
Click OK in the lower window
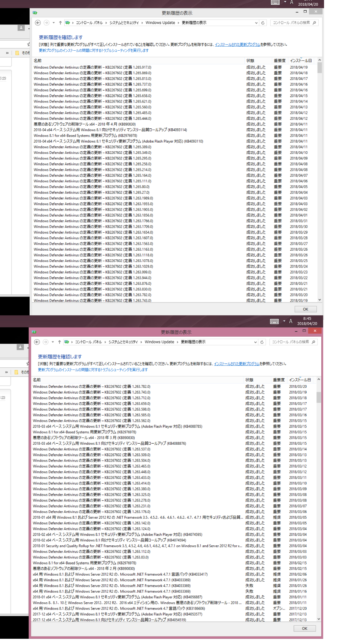(x=304, y=628)
